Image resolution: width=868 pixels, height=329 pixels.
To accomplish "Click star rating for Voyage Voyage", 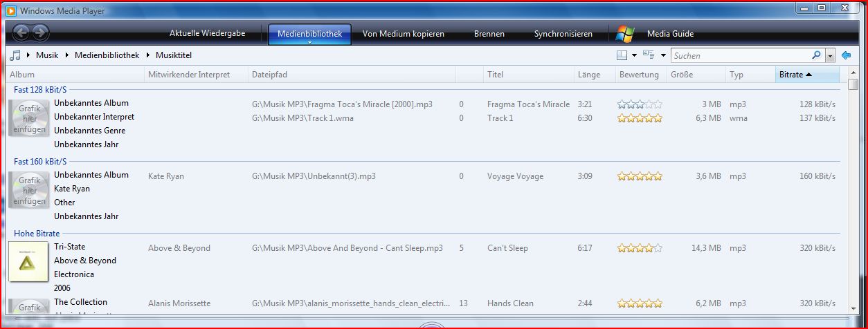I will pyautogui.click(x=640, y=176).
